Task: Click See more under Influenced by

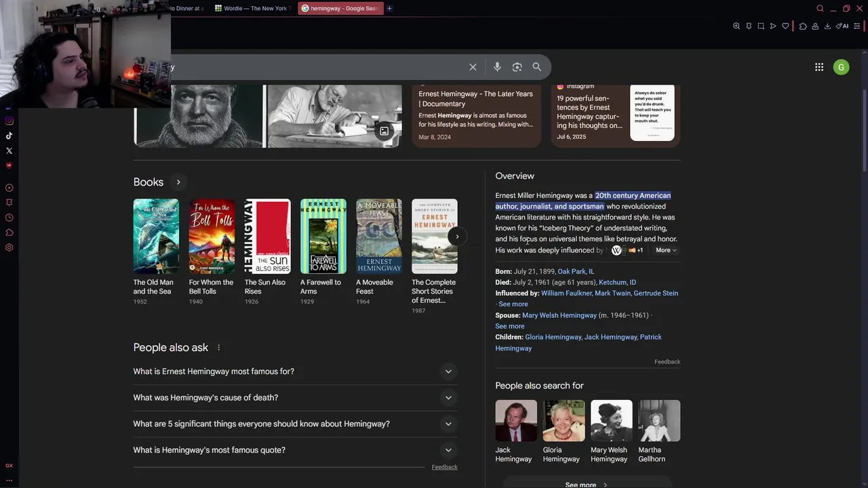Action: coord(513,304)
